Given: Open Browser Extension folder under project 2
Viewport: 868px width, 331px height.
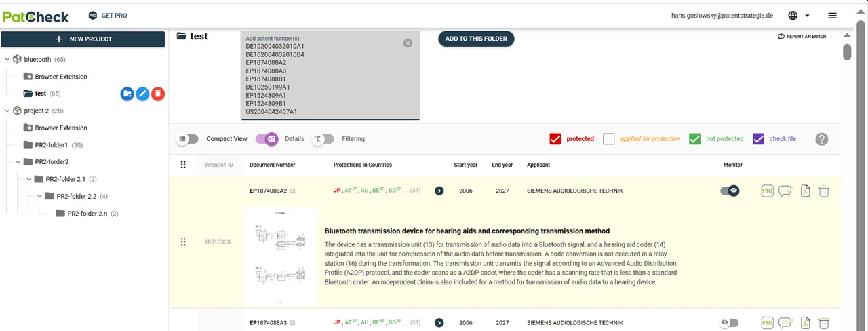Looking at the screenshot, I should point(61,128).
